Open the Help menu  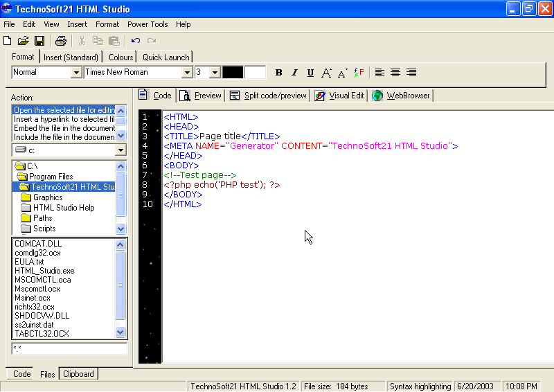click(x=184, y=24)
